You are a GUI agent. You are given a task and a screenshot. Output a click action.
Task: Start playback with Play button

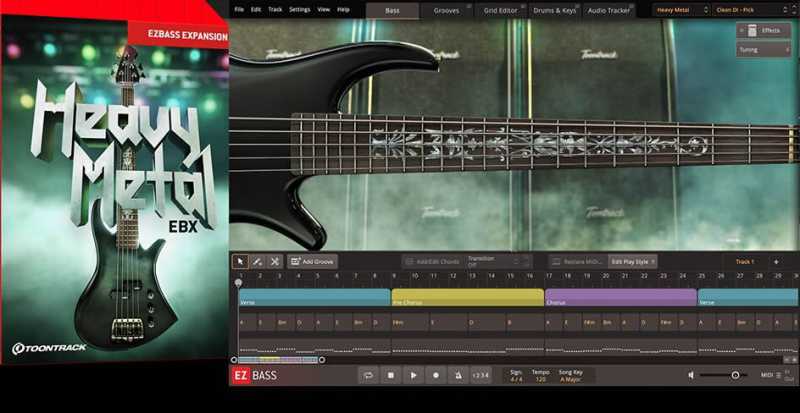(413, 375)
